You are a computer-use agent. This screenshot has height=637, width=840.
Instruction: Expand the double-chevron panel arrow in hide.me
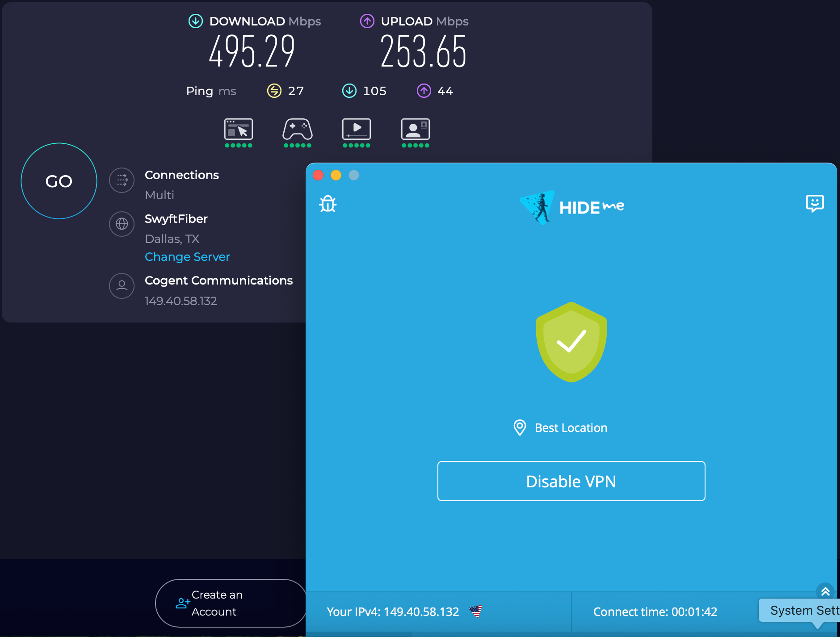point(825,591)
